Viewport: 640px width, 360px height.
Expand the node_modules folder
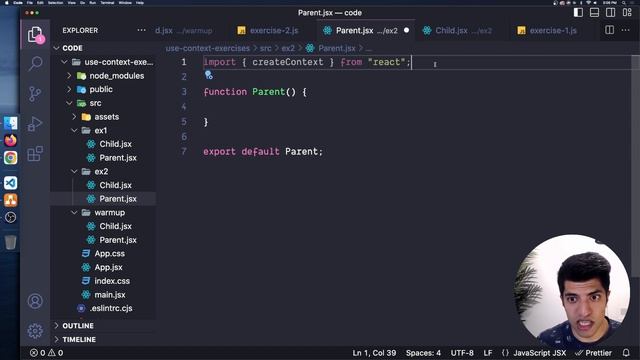[x=69, y=76]
